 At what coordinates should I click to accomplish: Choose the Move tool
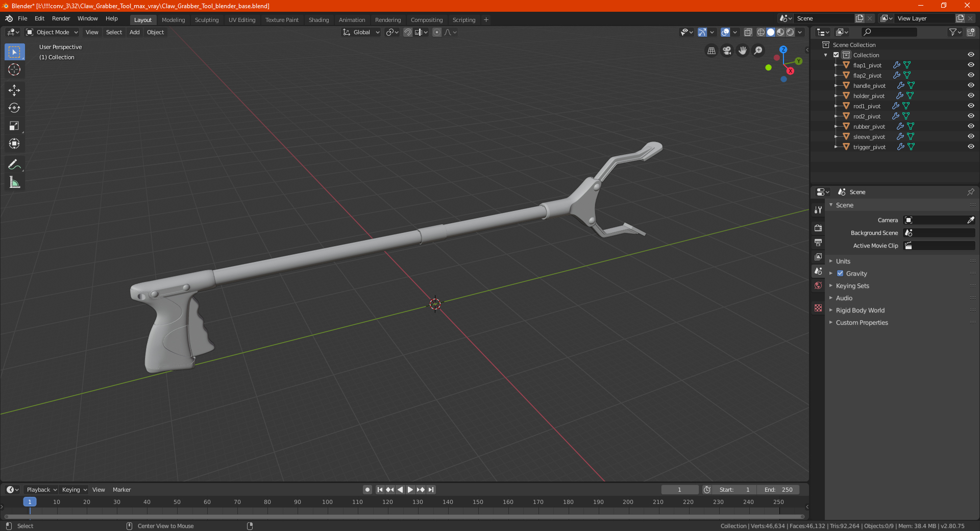[14, 90]
